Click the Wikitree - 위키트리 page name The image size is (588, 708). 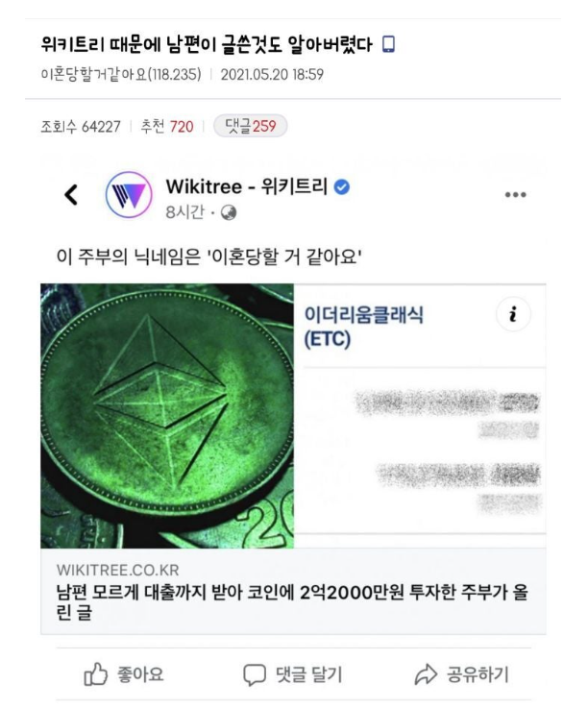tap(247, 186)
